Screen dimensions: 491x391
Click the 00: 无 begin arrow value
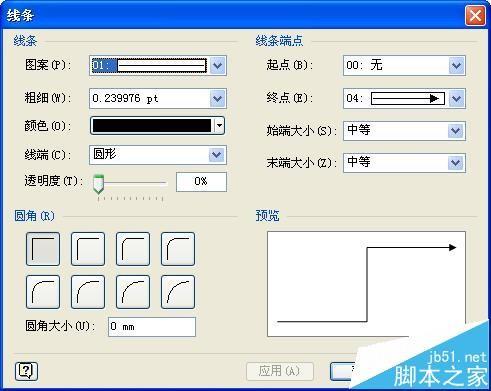(364, 65)
